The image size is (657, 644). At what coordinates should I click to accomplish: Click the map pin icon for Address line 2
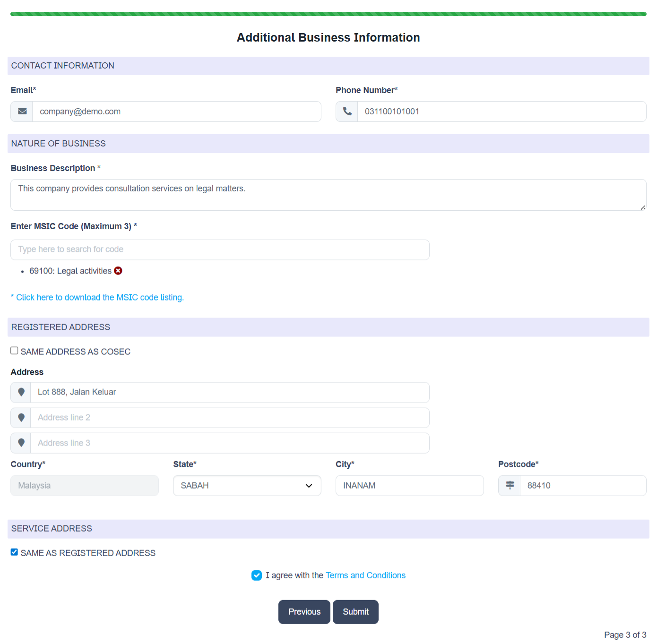coord(21,418)
